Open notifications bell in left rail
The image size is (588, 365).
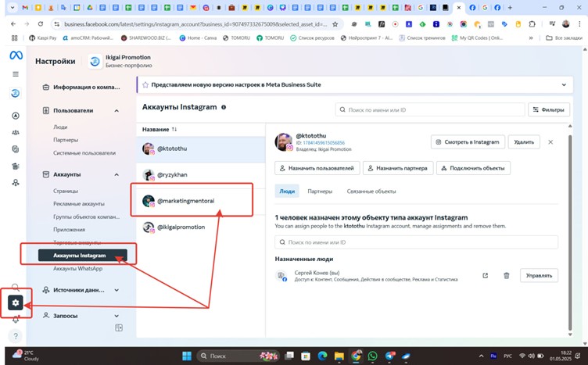tap(16, 320)
